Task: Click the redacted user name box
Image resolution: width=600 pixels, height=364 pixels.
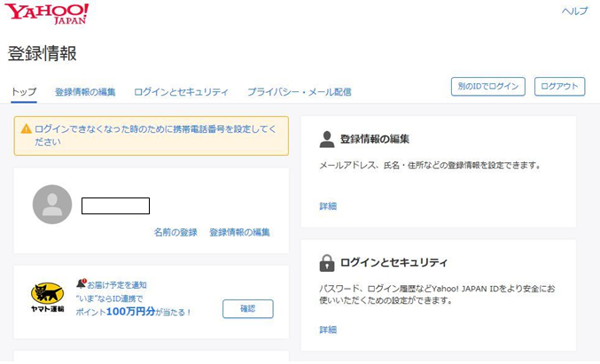Action: point(115,205)
